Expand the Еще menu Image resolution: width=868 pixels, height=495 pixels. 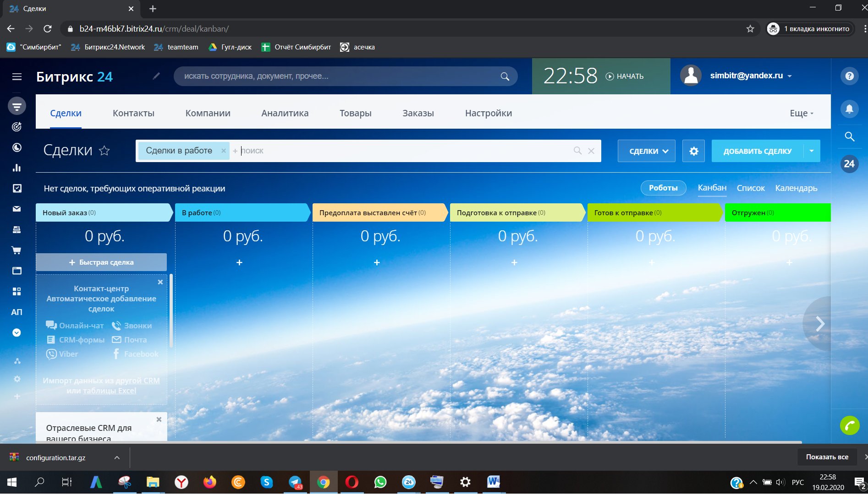802,113
